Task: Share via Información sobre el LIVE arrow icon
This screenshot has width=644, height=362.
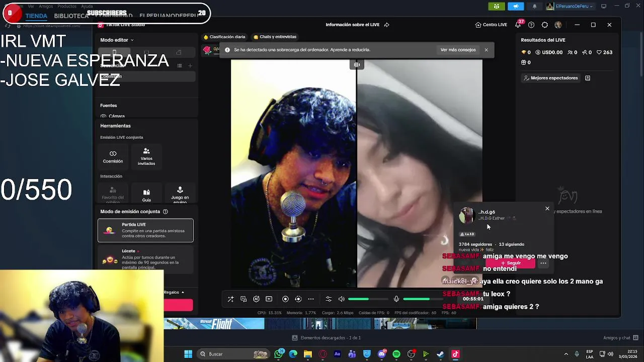Action: 386,25
